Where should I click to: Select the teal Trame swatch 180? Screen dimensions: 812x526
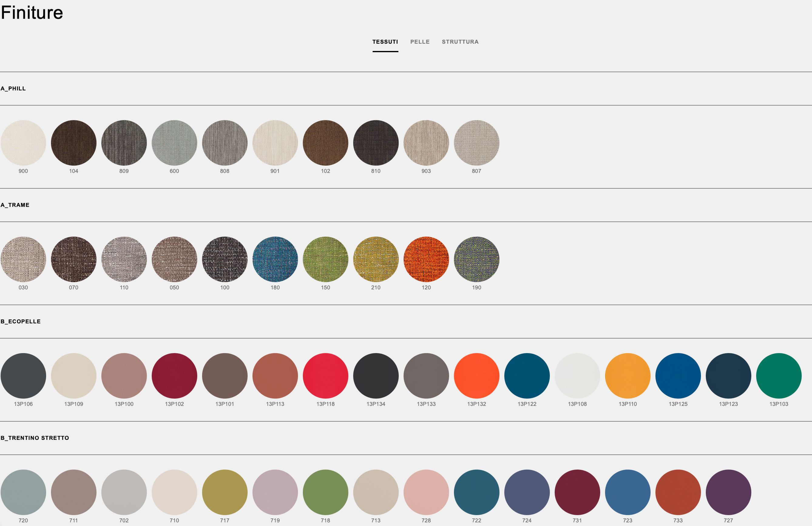[x=275, y=259]
